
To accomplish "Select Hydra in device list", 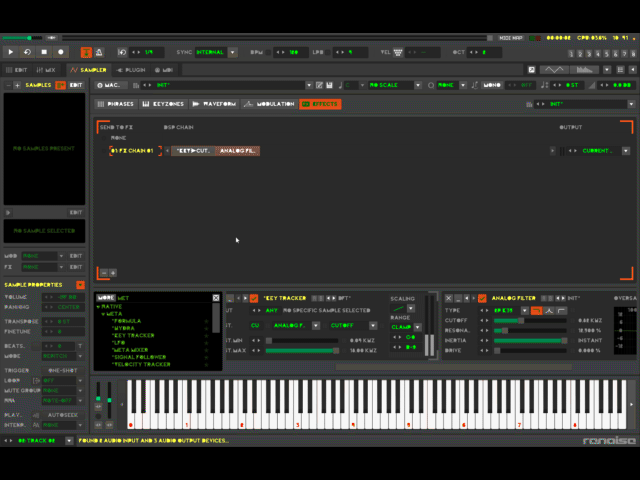I will tap(123, 328).
